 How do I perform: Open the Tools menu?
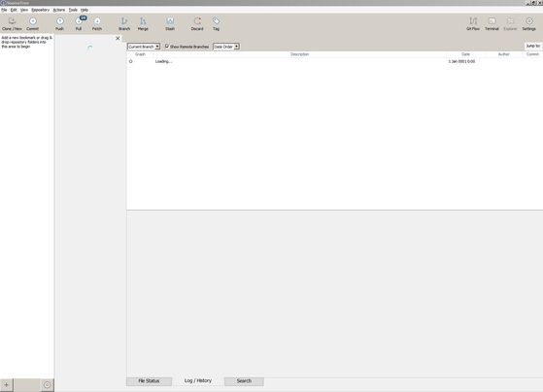click(x=73, y=10)
